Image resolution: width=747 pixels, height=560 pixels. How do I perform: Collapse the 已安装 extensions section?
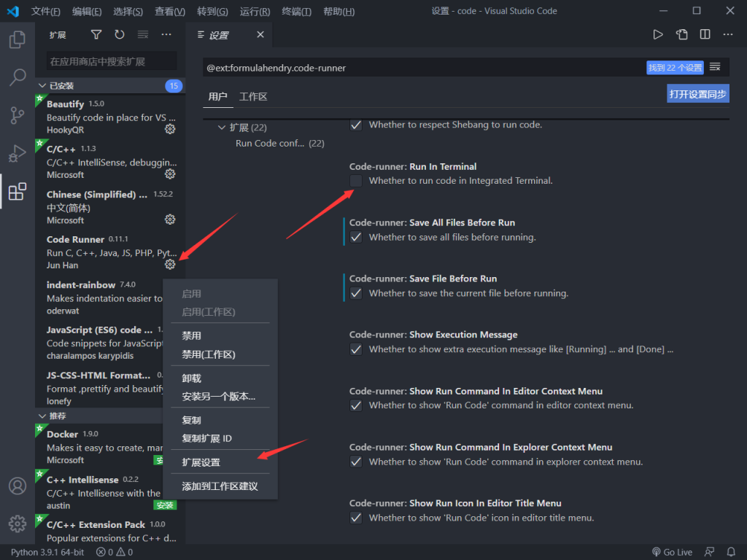tap(42, 86)
